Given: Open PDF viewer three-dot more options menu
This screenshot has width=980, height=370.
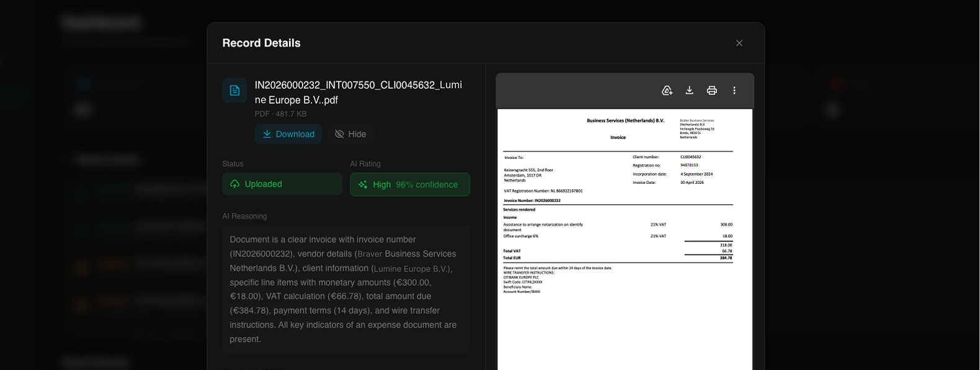Looking at the screenshot, I should [x=734, y=91].
